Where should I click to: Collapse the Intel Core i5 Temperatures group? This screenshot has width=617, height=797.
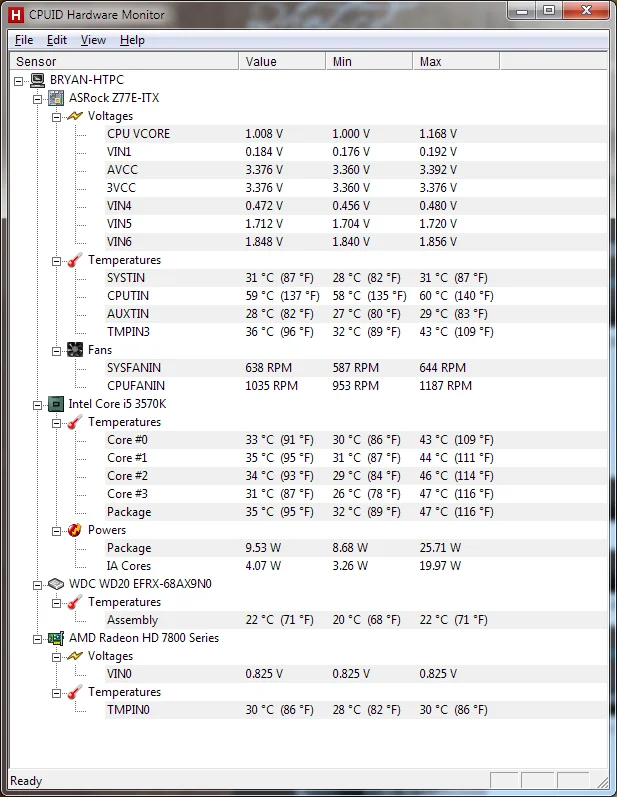pos(56,423)
